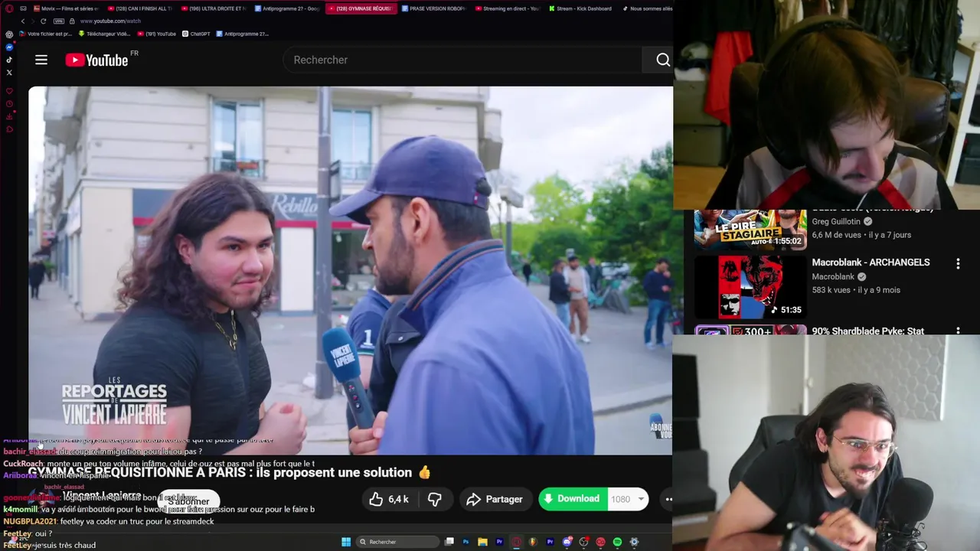This screenshot has width=980, height=551.
Task: Click the S'abonner subscribe button
Action: (188, 501)
